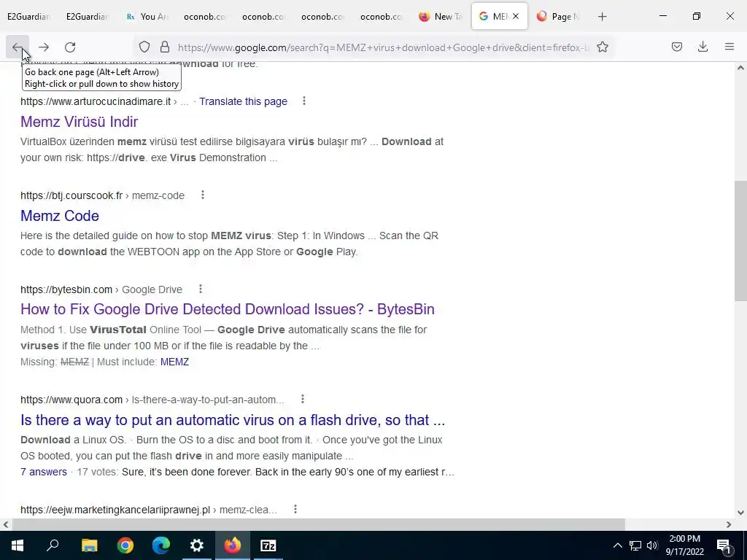Open the Firefox downloads panel
The height and width of the screenshot is (560, 747).
point(703,47)
